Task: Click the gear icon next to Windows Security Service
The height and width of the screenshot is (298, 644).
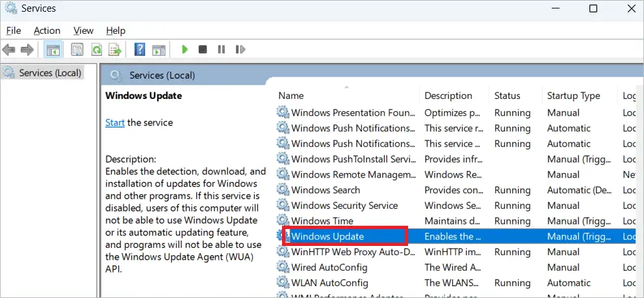Action: (283, 205)
